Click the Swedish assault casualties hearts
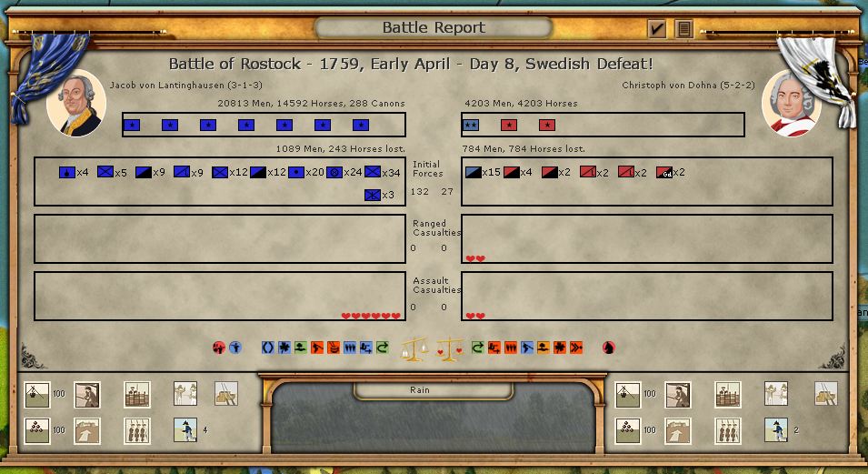This screenshot has width=868, height=474. (371, 316)
